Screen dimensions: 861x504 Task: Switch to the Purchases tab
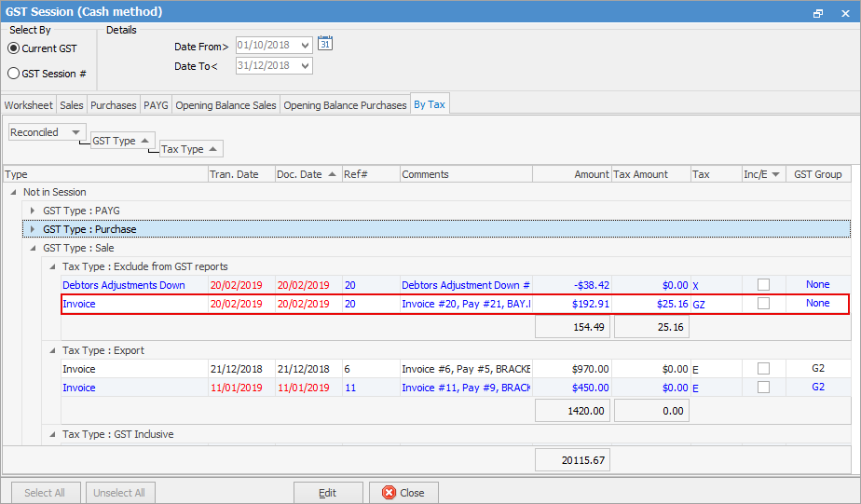(113, 105)
